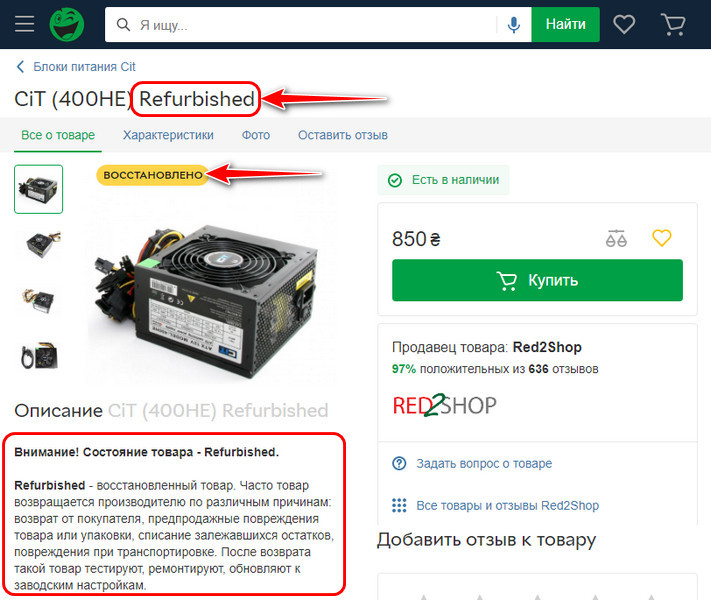Click Задать вопрос о товаре link

[484, 463]
